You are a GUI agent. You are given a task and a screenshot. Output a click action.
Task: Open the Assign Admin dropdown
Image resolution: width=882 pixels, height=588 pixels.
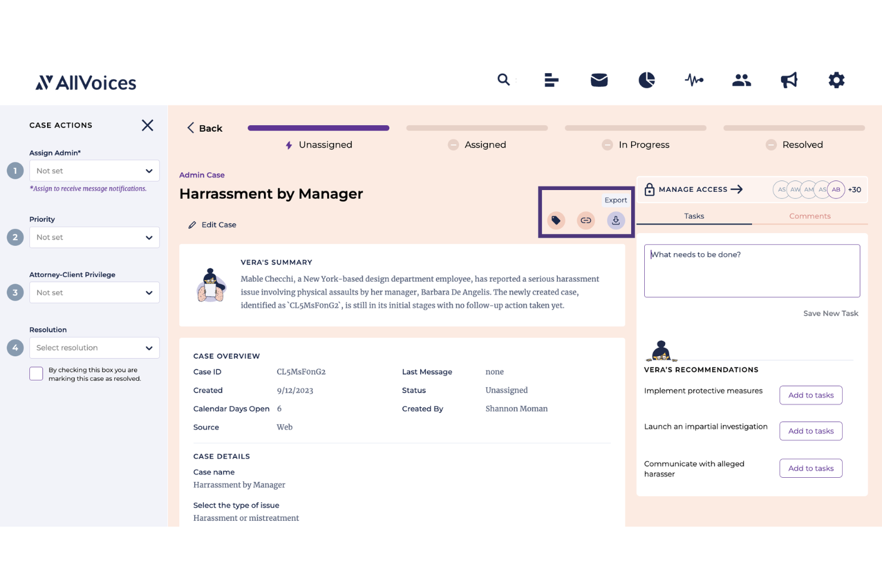coord(94,170)
